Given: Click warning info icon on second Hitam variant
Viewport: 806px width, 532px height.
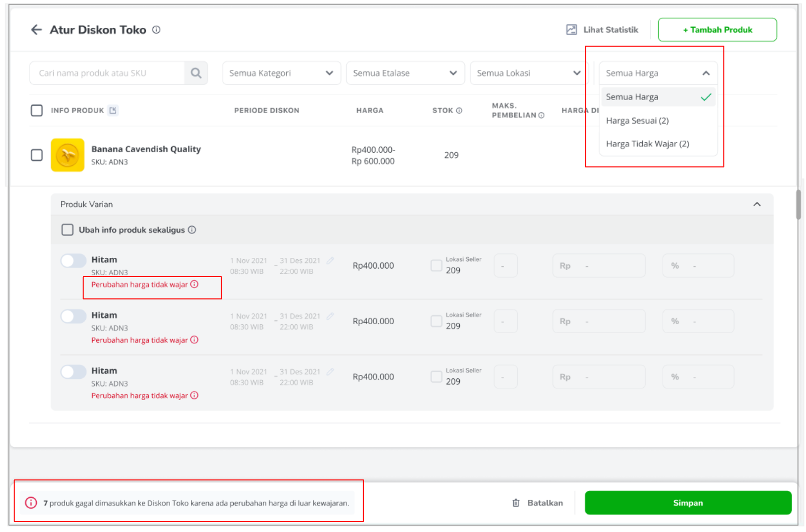Looking at the screenshot, I should 194,340.
